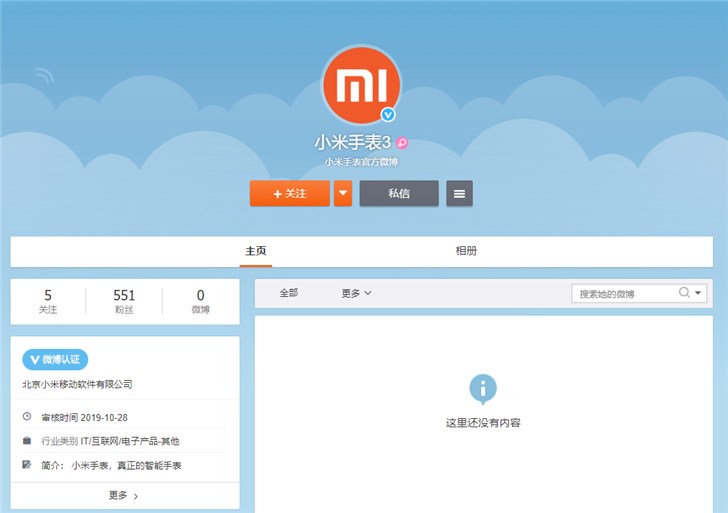728x513 pixels.
Task: Click the subtitle 小米手表官方微博
Action: click(361, 162)
